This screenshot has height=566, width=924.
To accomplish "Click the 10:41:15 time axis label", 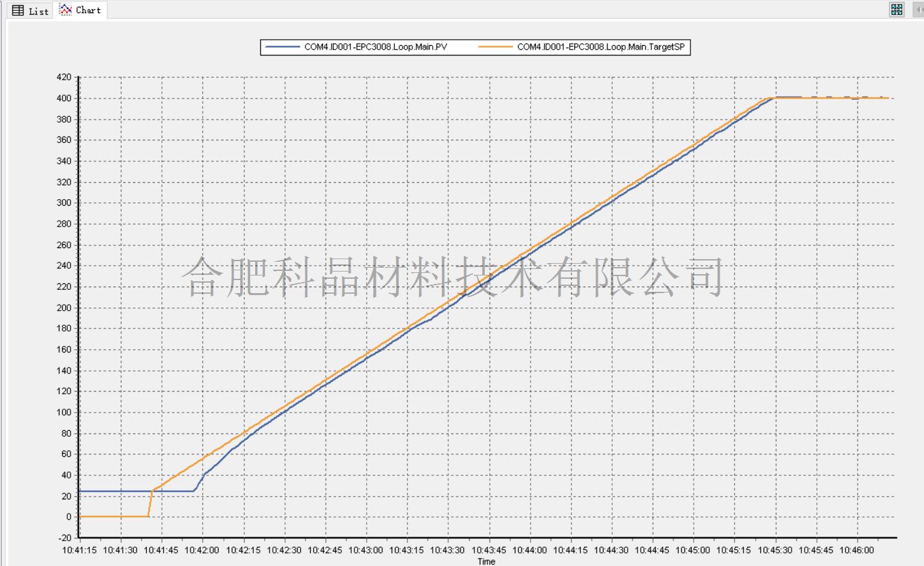I will click(80, 550).
